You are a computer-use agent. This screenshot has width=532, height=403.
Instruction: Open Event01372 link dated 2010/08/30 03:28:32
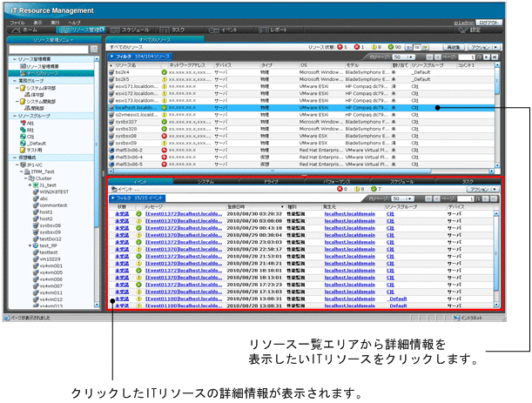click(x=184, y=214)
